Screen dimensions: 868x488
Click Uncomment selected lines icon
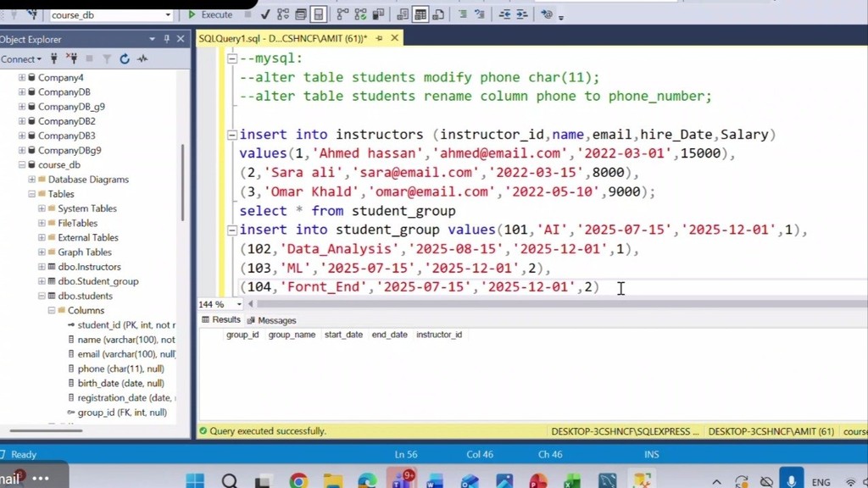pos(480,15)
